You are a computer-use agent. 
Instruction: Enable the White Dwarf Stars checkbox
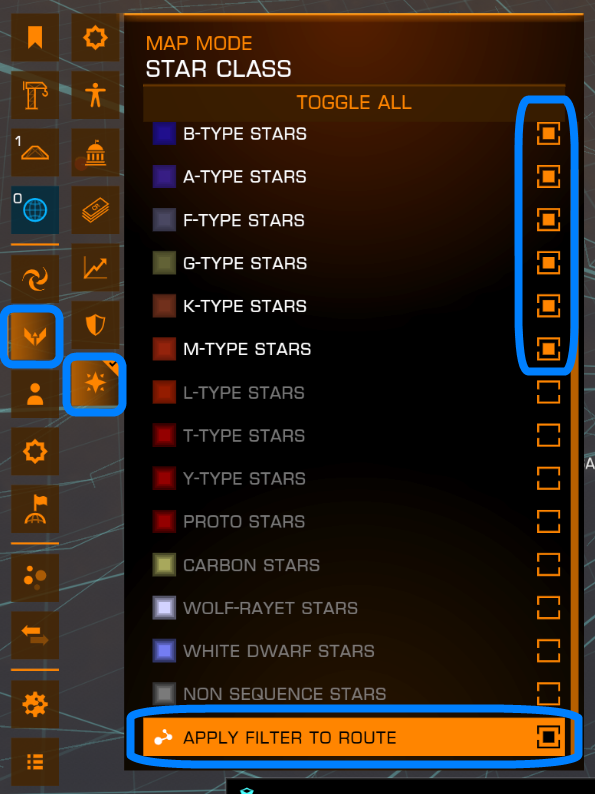[x=548, y=651]
